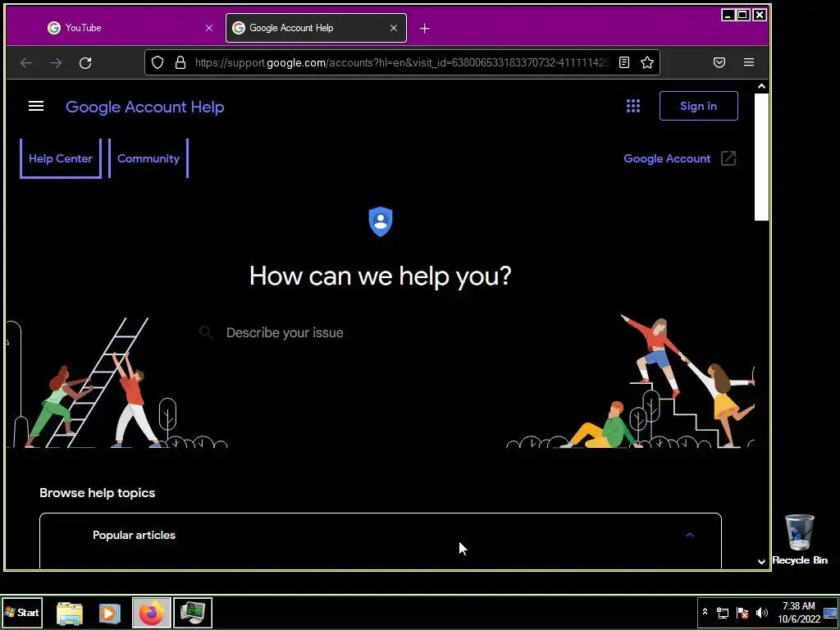Open the media player taskbar icon
Image resolution: width=840 pixels, height=630 pixels.
(x=109, y=613)
